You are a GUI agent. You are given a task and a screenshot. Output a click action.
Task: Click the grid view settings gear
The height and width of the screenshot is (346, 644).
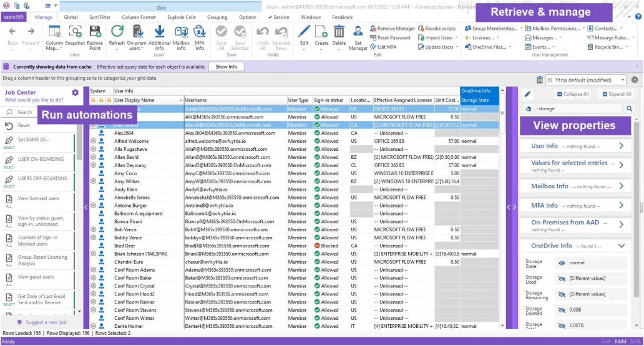click(635, 80)
